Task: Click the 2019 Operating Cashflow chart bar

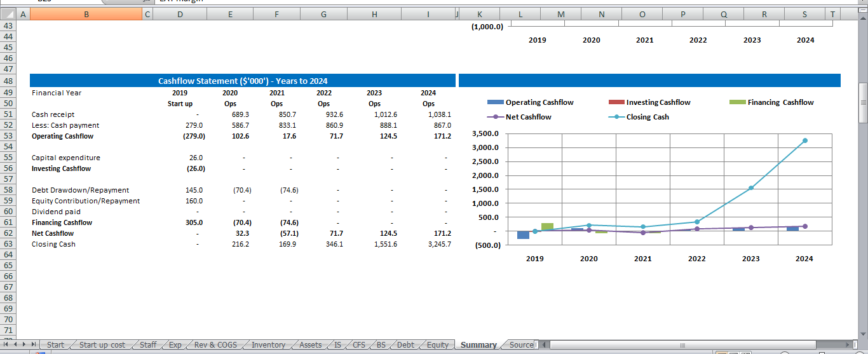Action: 523,235
